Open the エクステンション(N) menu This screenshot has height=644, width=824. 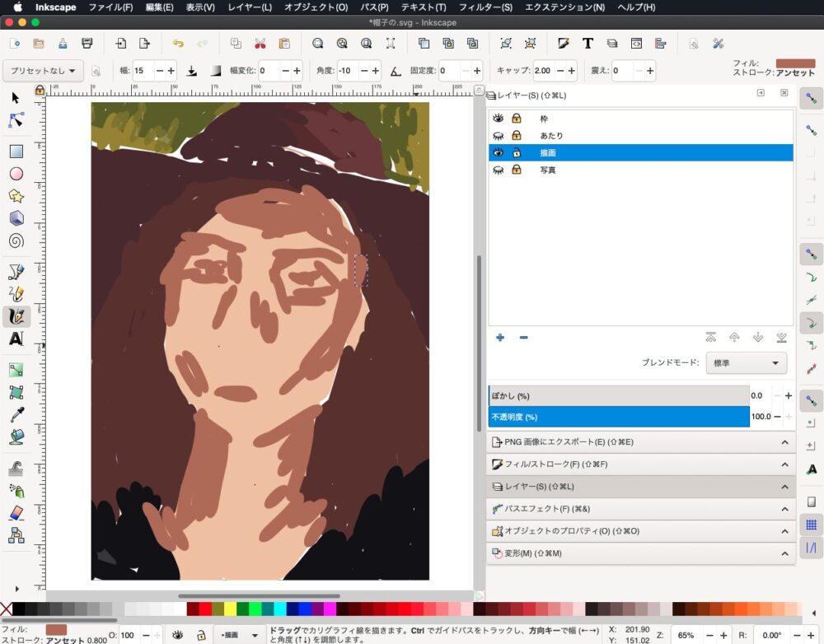pyautogui.click(x=564, y=7)
